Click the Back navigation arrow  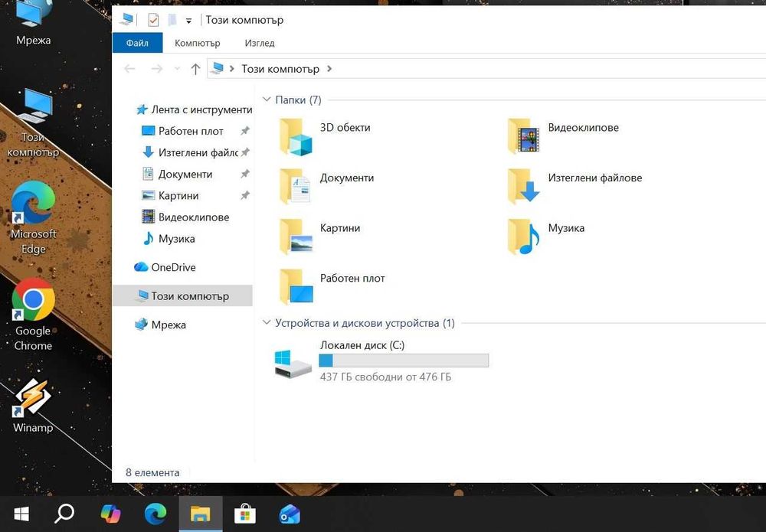click(x=129, y=69)
